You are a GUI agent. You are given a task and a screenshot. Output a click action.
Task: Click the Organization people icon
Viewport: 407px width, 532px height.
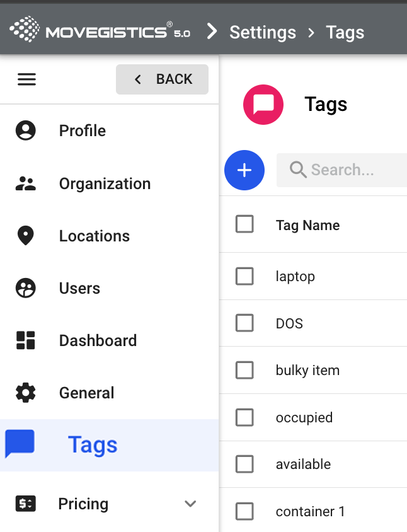tap(26, 183)
